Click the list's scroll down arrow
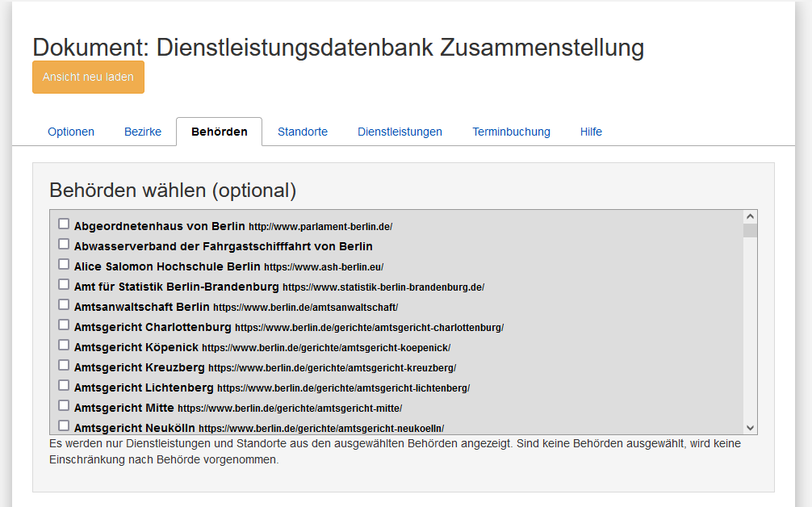 coord(750,428)
